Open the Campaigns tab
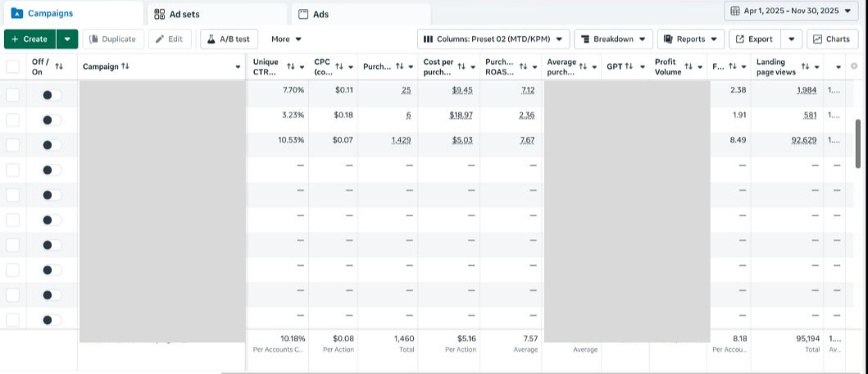The width and height of the screenshot is (868, 374). coord(72,13)
